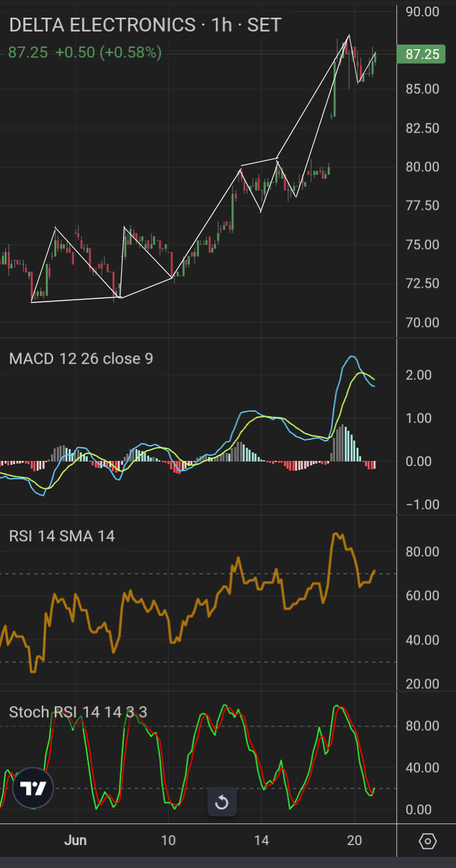Screen dimensions: 456x868
Task: Click the 77.50 price axis value
Action: click(x=422, y=206)
